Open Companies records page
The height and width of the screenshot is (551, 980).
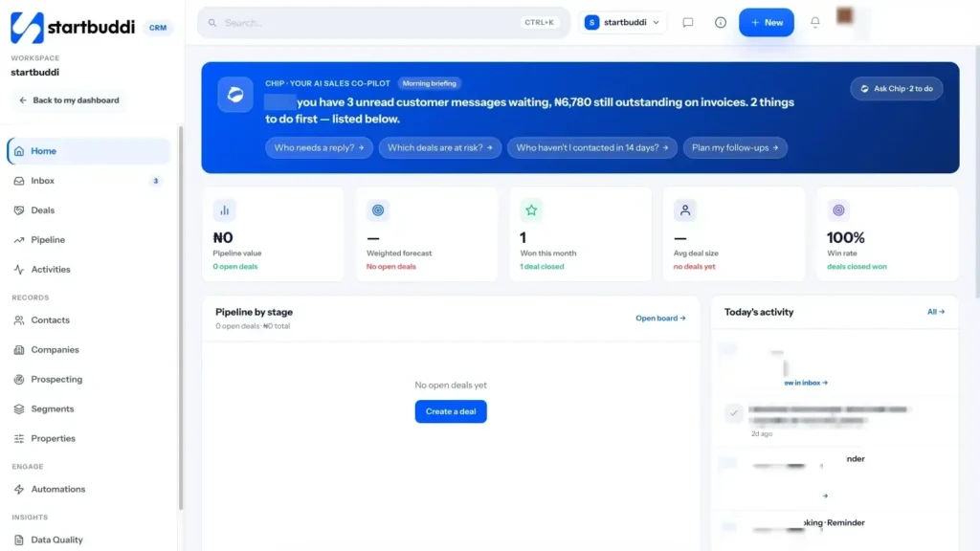pos(89,350)
